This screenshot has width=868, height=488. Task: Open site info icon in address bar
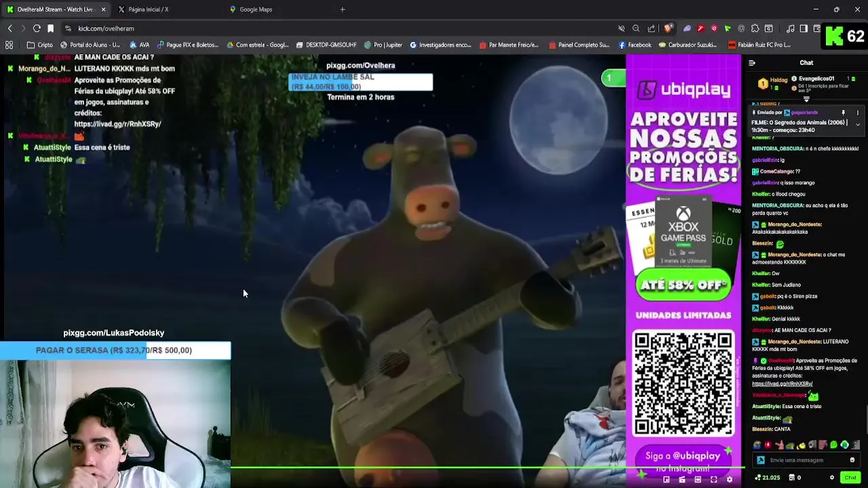coord(68,28)
